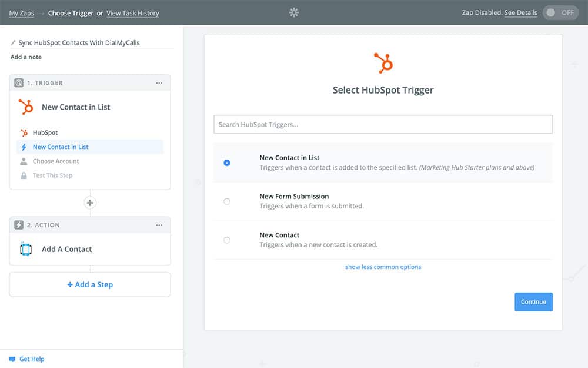Viewport: 588px width, 368px height.
Task: Click the large HubSpot logo above trigger title
Action: [383, 63]
